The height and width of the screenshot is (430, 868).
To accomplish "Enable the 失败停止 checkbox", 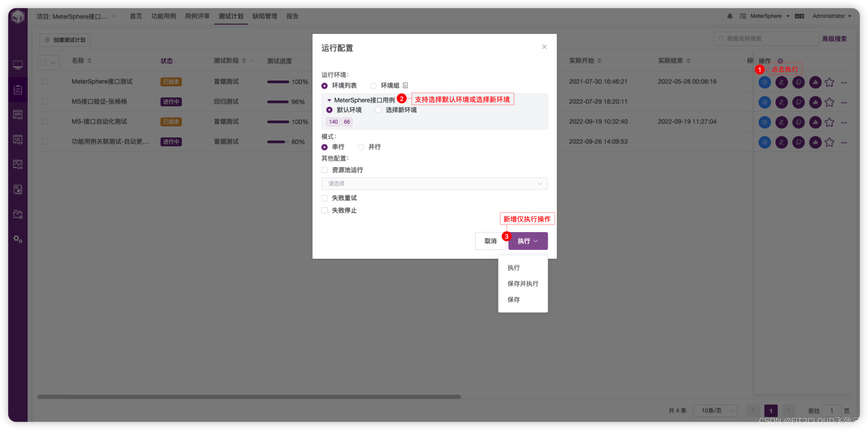I will (x=324, y=210).
